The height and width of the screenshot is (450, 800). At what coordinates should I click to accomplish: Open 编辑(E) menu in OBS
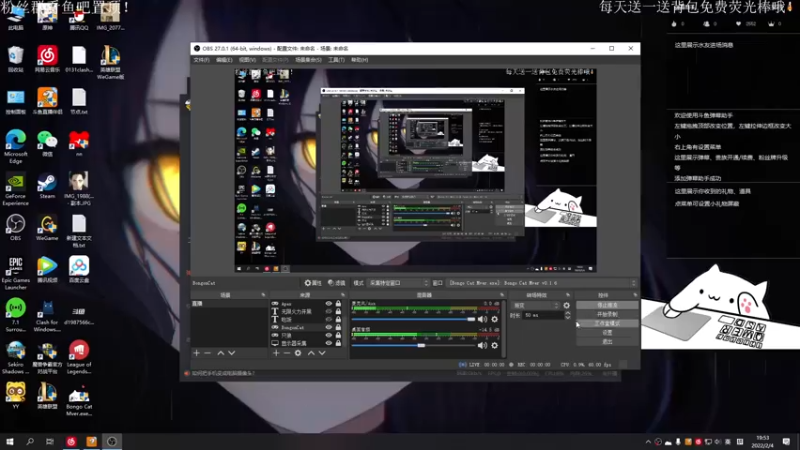[224, 60]
